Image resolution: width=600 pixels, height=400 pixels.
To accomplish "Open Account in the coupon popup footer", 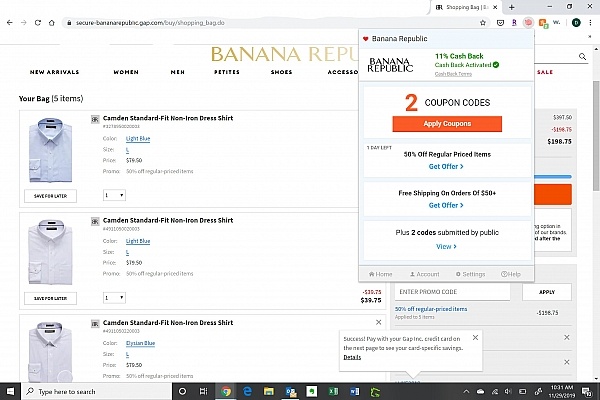I will 424,274.
